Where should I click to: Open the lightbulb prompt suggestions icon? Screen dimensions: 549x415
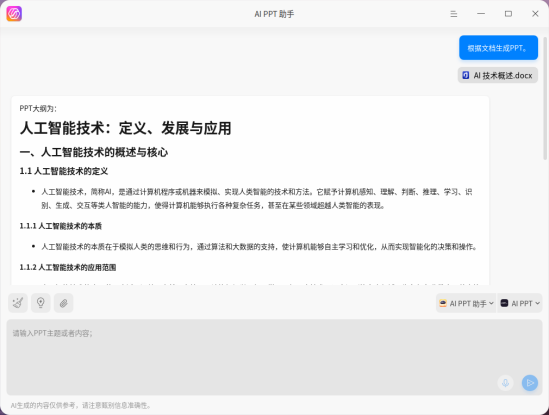coord(41,303)
